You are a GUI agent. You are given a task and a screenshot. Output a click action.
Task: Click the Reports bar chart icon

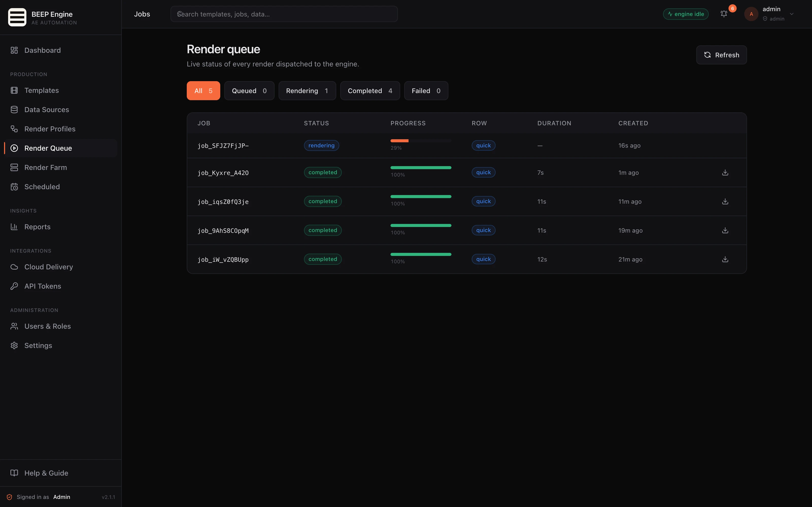pos(14,227)
